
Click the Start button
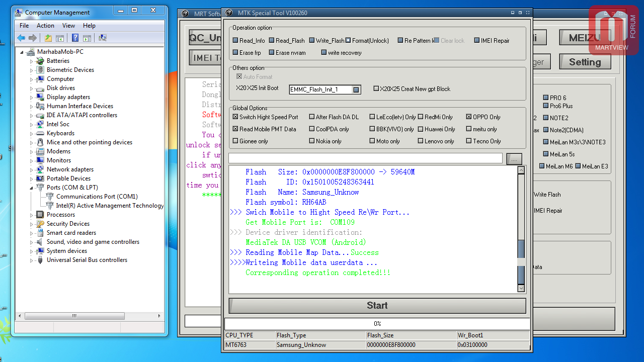(377, 306)
